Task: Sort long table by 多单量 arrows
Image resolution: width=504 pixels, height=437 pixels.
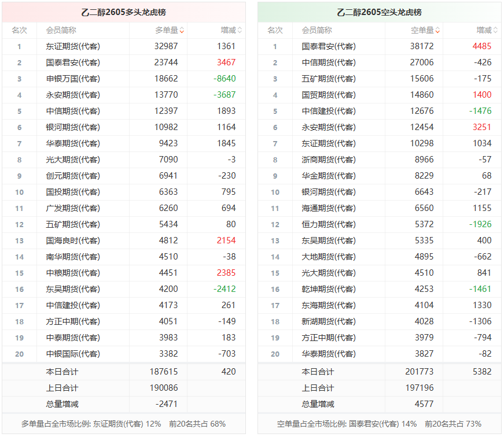Action: 182,31
